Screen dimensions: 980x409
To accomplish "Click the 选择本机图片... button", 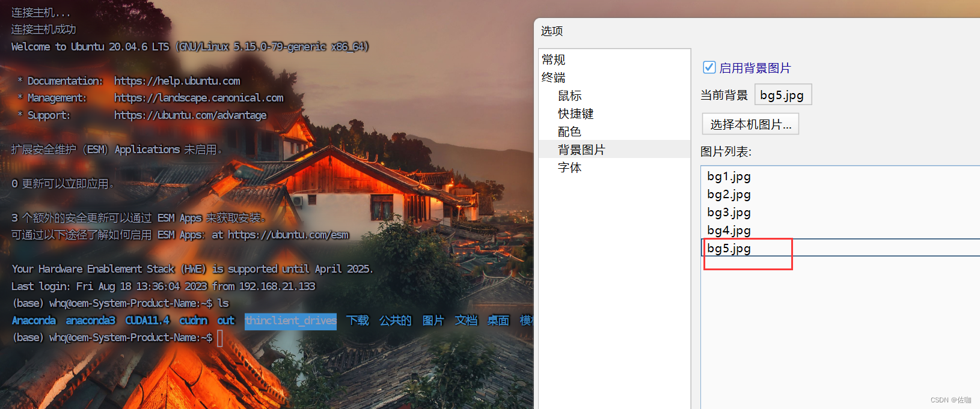I will coord(750,124).
